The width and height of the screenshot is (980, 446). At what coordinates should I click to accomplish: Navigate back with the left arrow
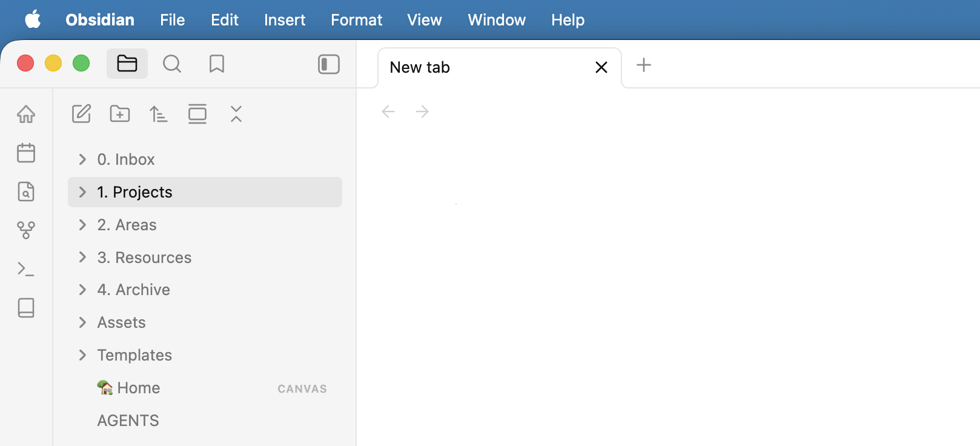pyautogui.click(x=388, y=111)
